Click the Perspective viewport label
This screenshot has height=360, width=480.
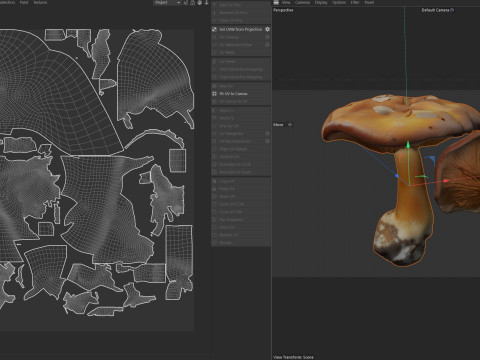point(283,10)
